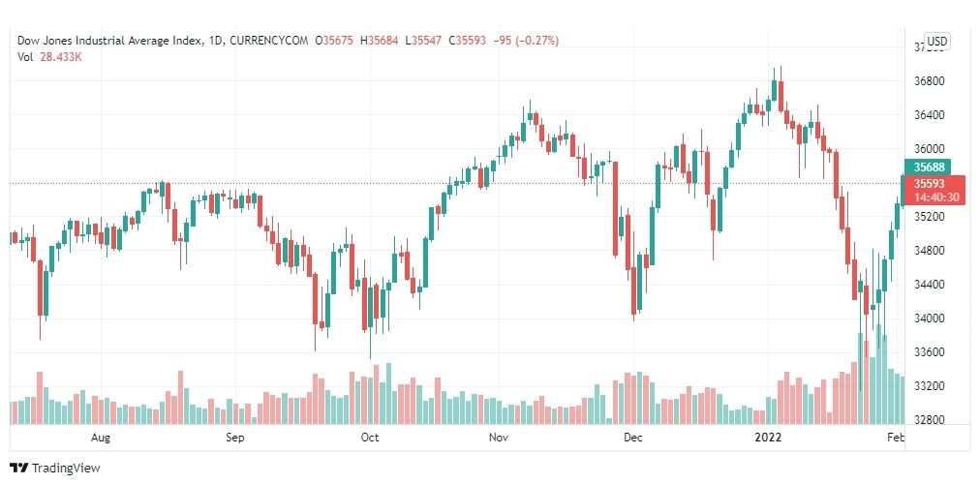
Task: Click the 32800 price scale label
Action: coord(929,420)
